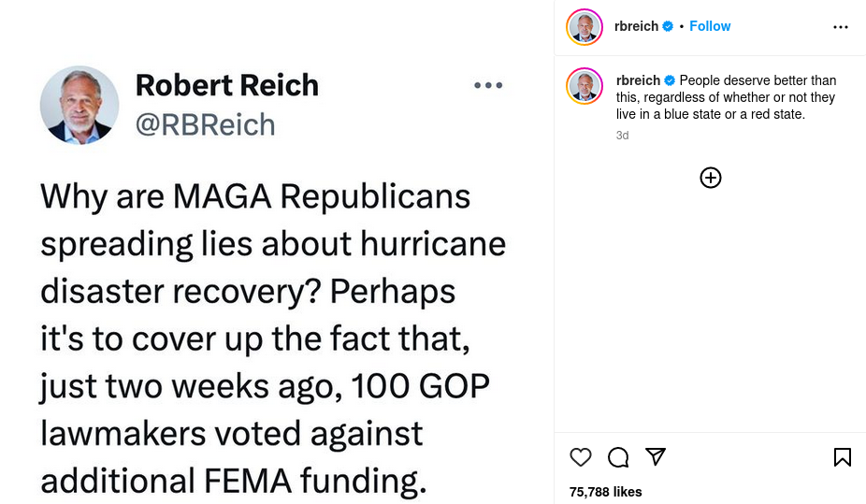Image resolution: width=866 pixels, height=504 pixels.
Task: Follow the rbreich account
Action: (x=710, y=26)
